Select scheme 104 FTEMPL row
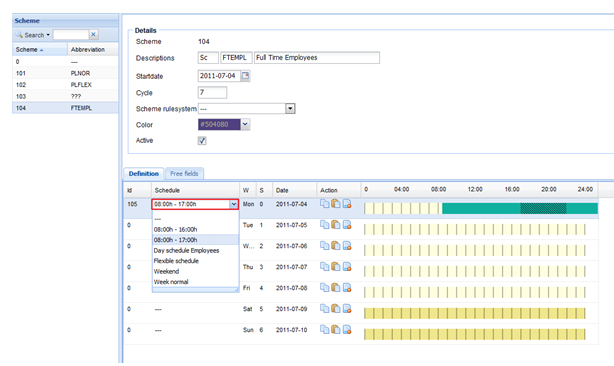Image resolution: width=614 pixels, height=366 pixels. (65, 108)
